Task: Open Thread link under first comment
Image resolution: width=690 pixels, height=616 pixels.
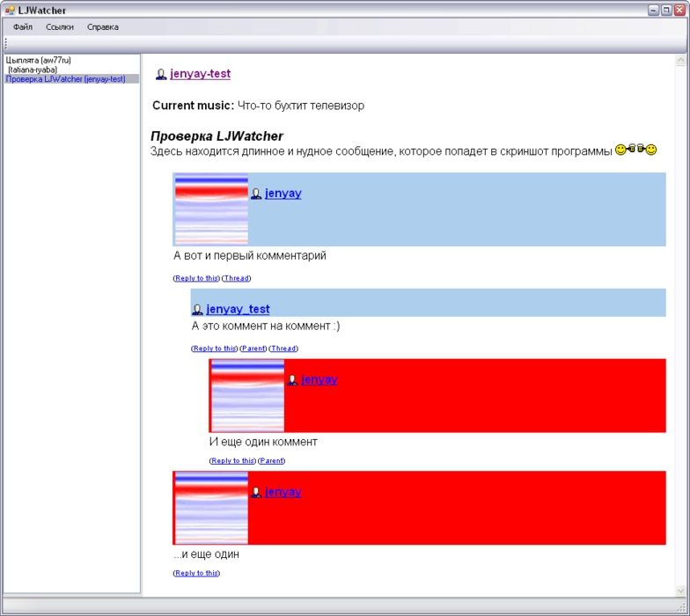Action: point(236,278)
